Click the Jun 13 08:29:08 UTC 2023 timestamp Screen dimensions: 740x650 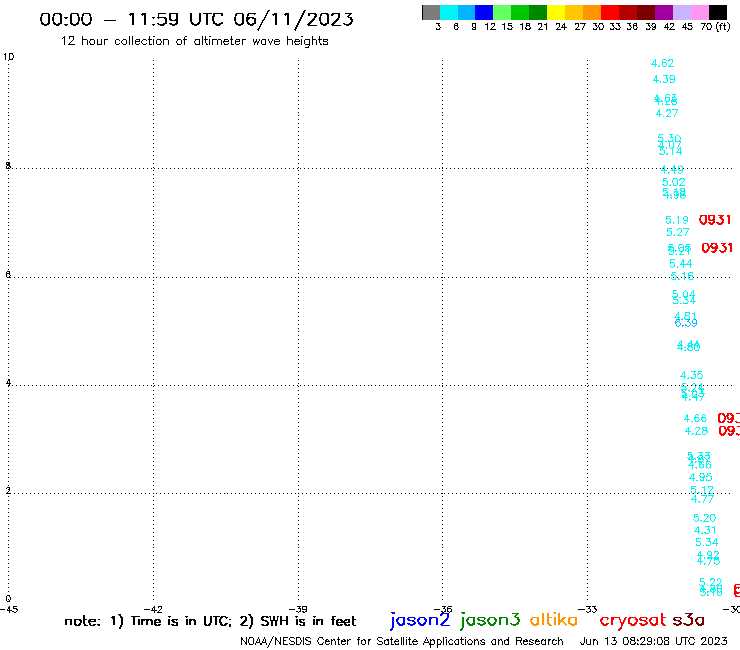point(654,641)
